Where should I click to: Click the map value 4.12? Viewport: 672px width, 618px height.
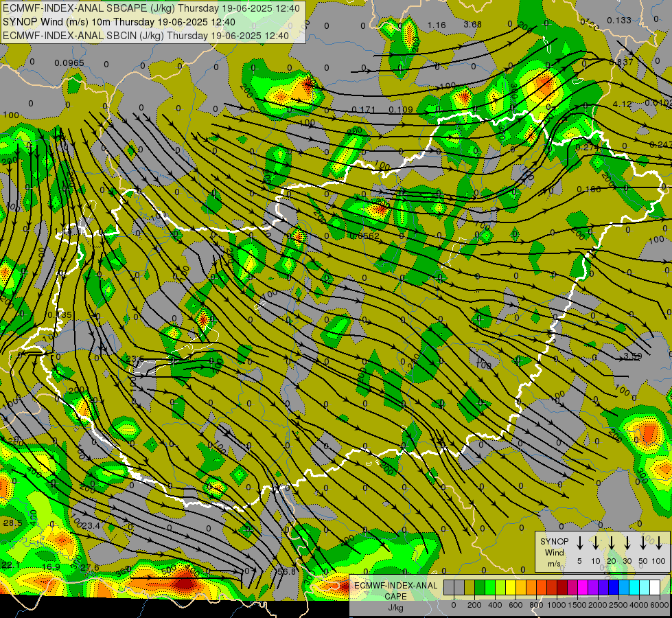(622, 104)
